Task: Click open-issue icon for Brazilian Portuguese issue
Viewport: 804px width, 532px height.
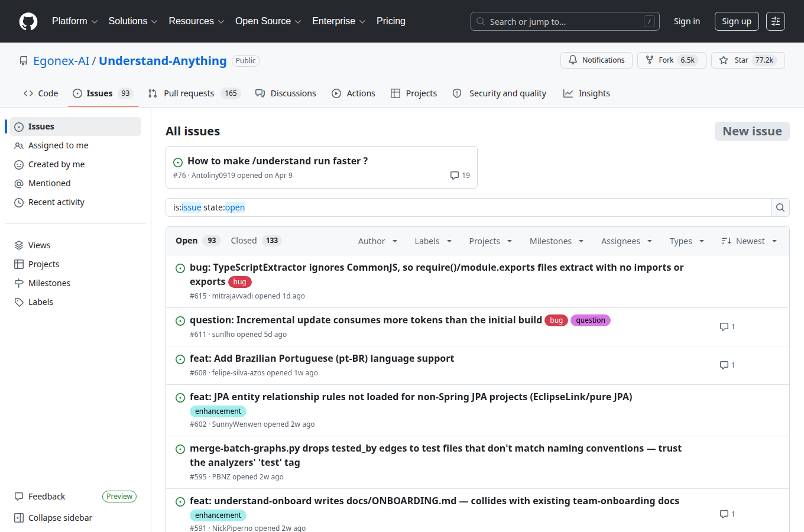Action: tap(180, 359)
